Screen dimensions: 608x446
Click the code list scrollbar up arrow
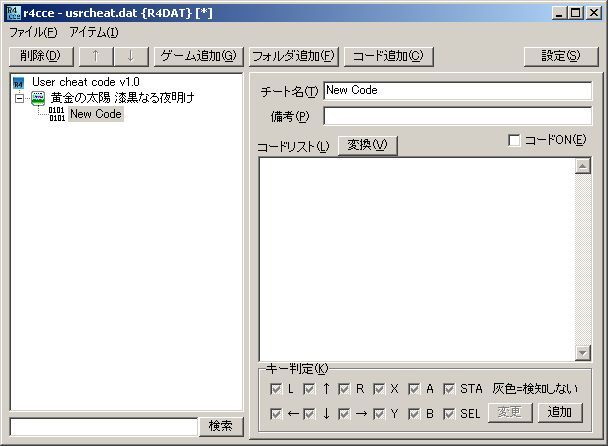pos(583,166)
